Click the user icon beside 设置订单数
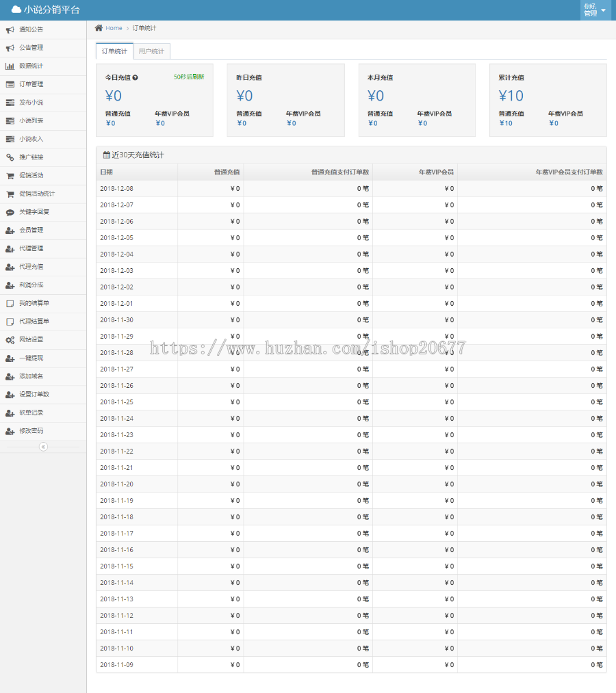Screen dimensions: 616x693 (10, 395)
